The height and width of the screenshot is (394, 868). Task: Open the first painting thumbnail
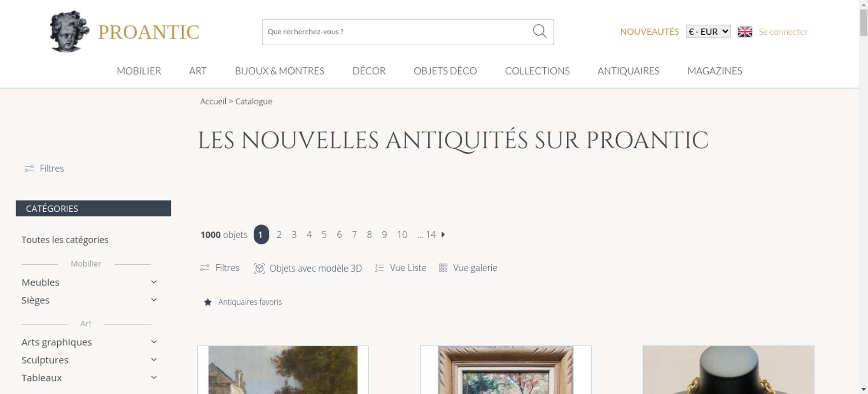coord(283,370)
